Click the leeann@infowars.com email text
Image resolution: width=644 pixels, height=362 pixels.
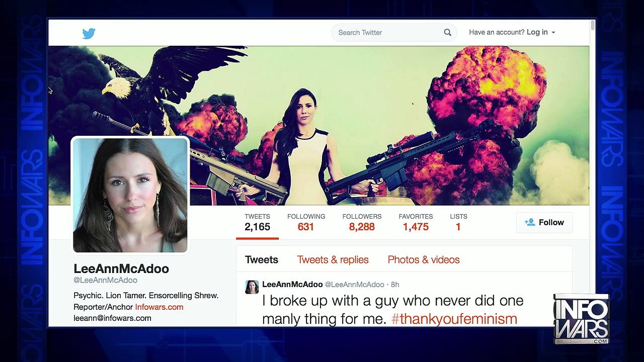coord(112,318)
